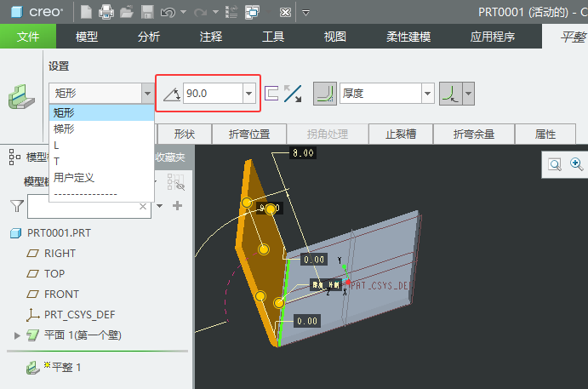The image size is (588, 389).
Task: Open the Redo history dropdown arrow
Action: [215, 12]
